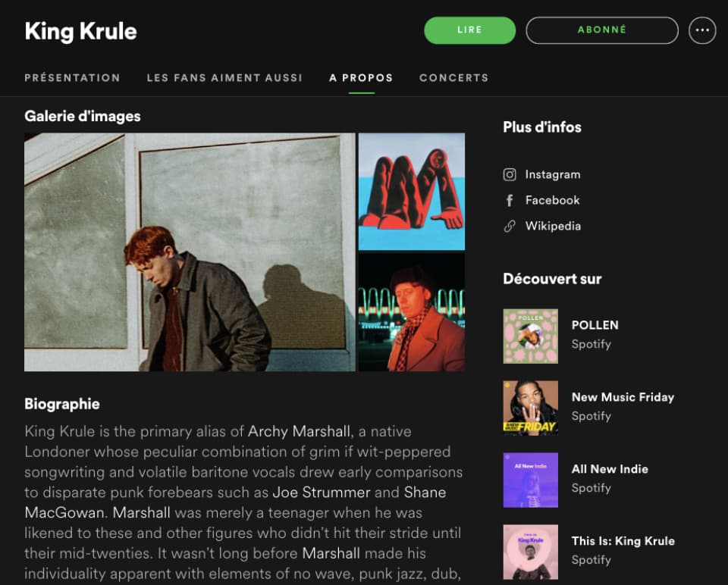Toggle the ABONNÉ follow button
Viewport: 728px width, 585px height.
pos(602,30)
